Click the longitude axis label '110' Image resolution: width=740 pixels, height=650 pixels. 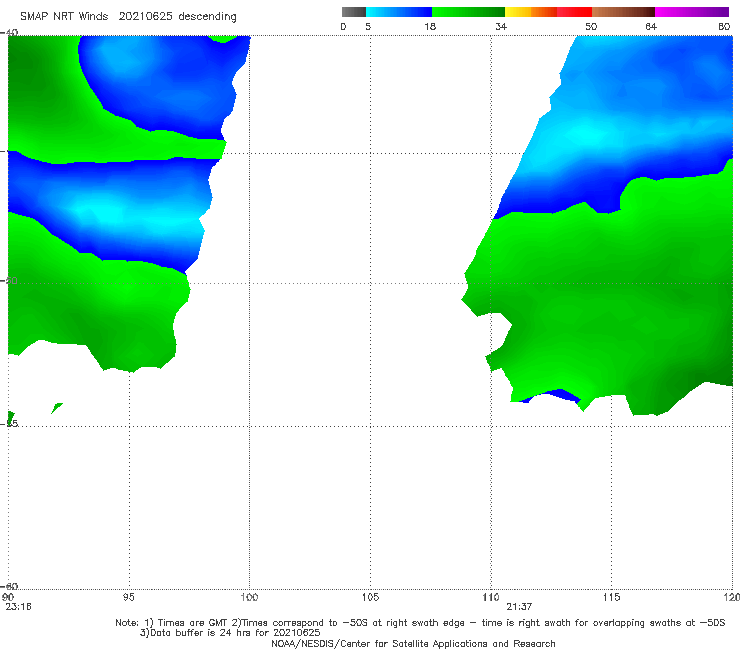click(491, 597)
